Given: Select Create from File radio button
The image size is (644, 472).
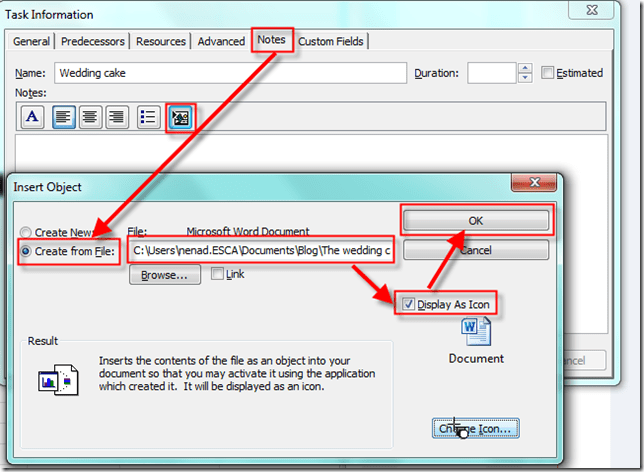Looking at the screenshot, I should click(27, 251).
